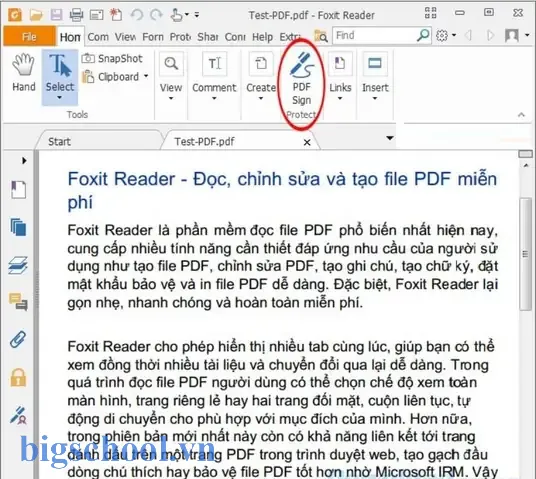The height and width of the screenshot is (479, 536).
Task: Switch to the Comment ribbon tab
Action: point(98,37)
